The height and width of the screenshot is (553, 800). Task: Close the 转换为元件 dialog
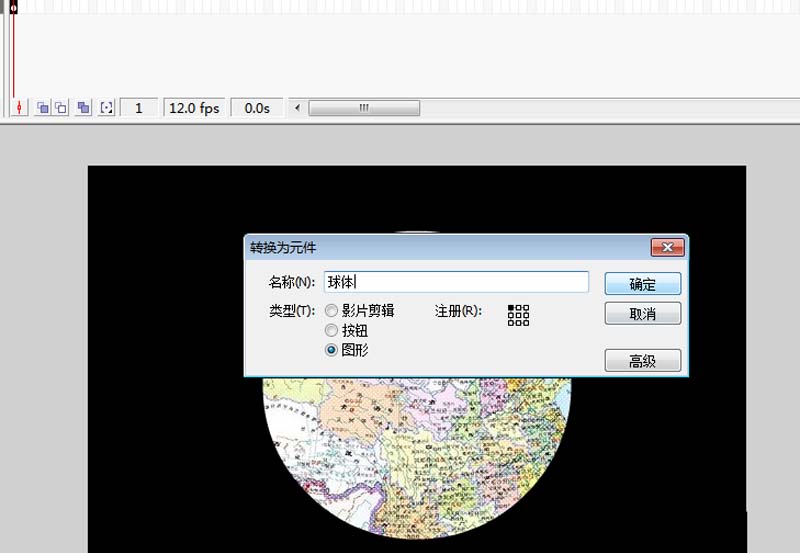click(x=666, y=247)
